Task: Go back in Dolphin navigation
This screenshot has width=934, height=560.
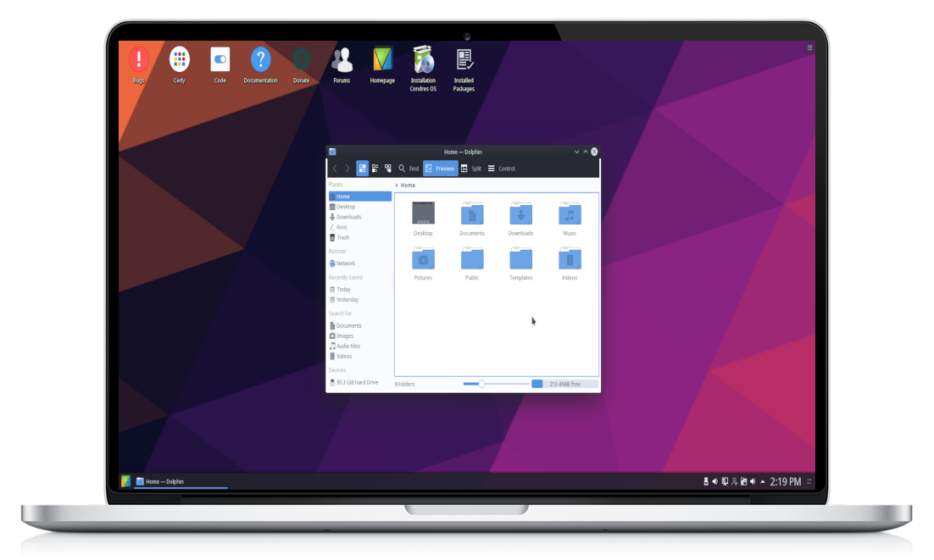Action: (335, 169)
